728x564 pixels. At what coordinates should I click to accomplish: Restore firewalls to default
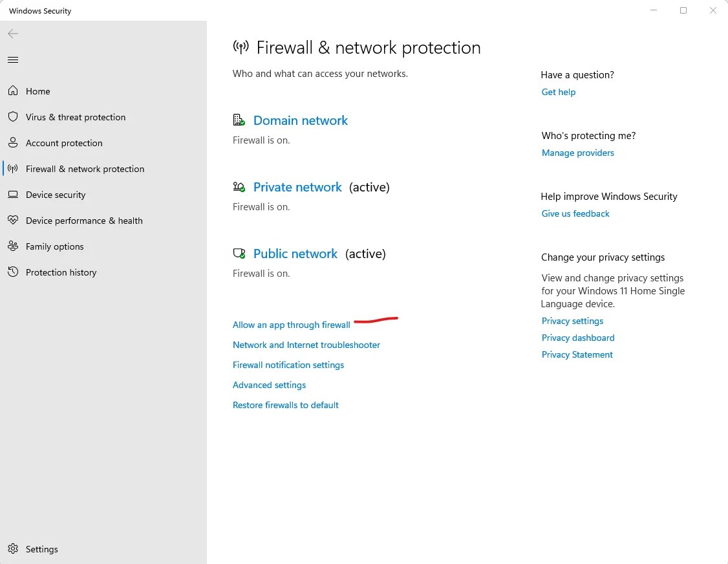(286, 405)
